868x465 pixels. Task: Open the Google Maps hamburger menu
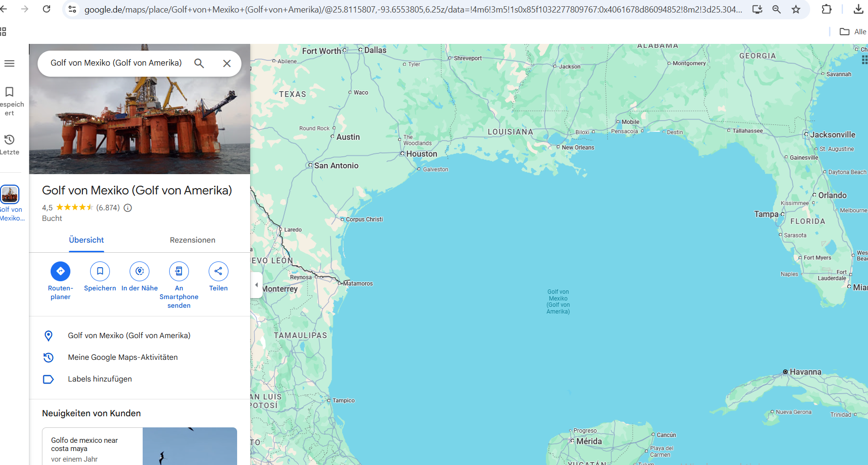9,64
